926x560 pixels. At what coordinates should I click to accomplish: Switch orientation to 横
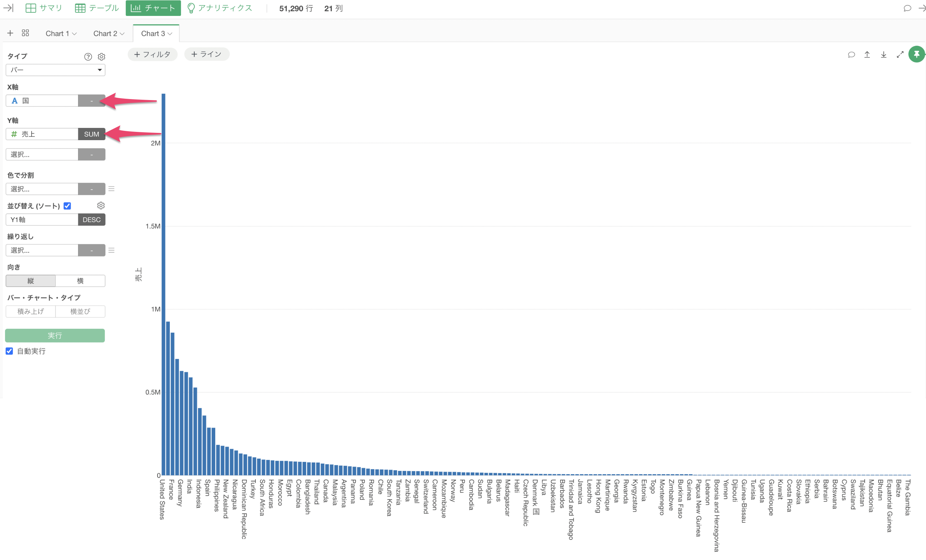pos(80,281)
